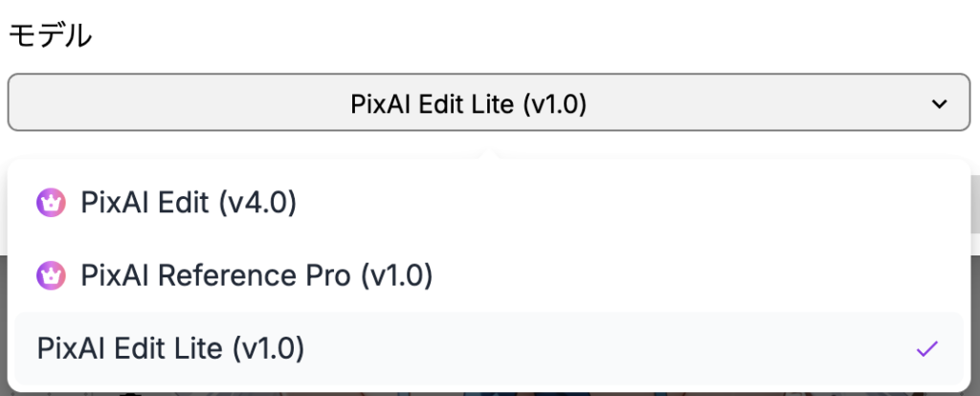Viewport: 980px width, 396px height.
Task: Select the PixAI Edit (v4.0) model option
Action: click(189, 203)
